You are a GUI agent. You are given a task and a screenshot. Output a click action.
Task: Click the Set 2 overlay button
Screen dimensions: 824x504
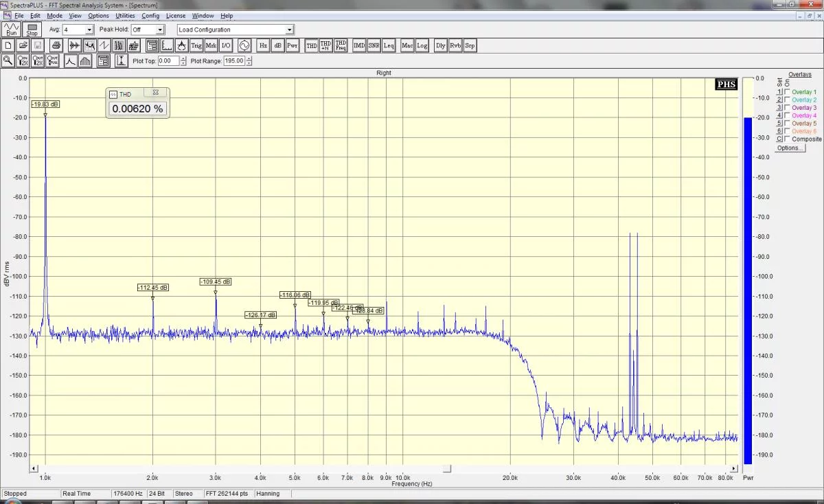click(x=779, y=100)
